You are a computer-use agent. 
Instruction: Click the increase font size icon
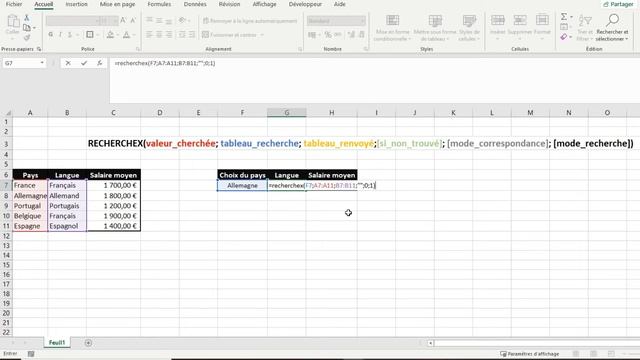point(123,20)
